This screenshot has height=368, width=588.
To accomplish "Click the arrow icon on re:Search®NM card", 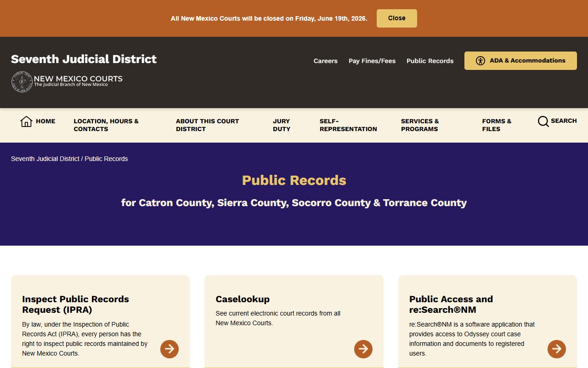I will coord(557,349).
